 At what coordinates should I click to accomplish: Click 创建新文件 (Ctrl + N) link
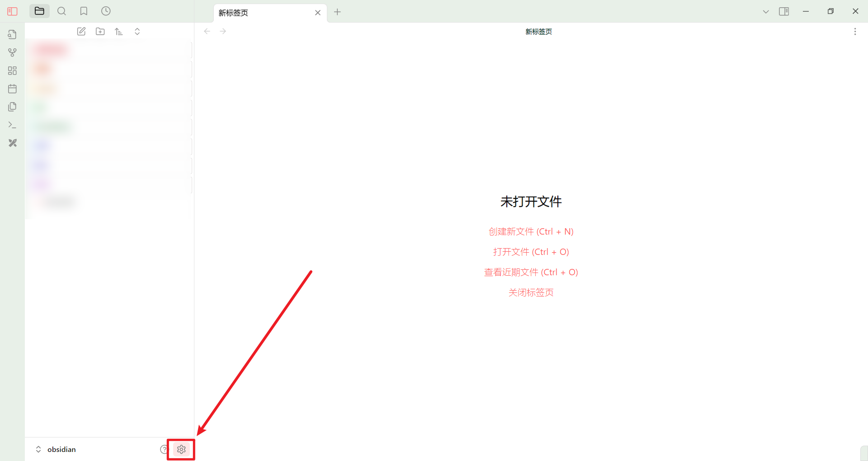click(x=531, y=231)
